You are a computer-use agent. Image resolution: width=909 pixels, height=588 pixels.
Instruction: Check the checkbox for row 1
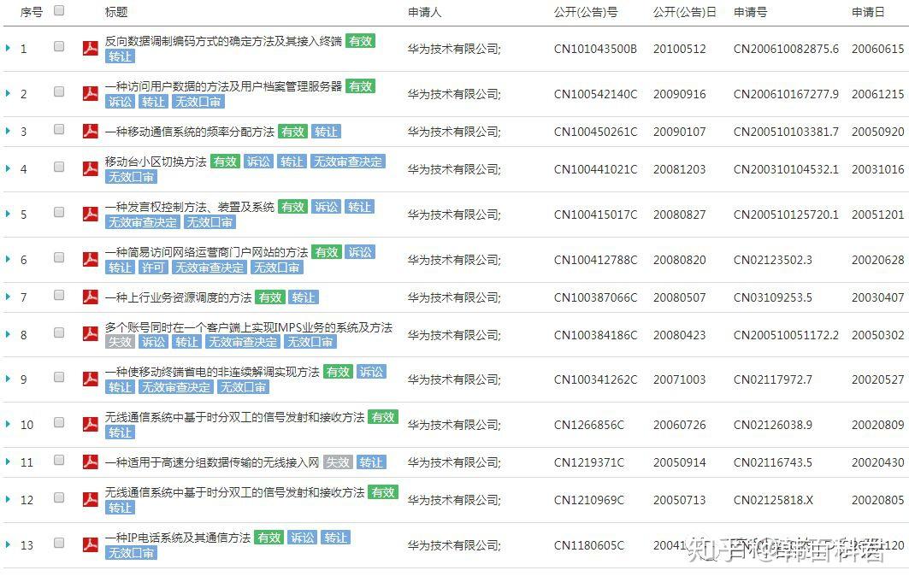[58, 46]
